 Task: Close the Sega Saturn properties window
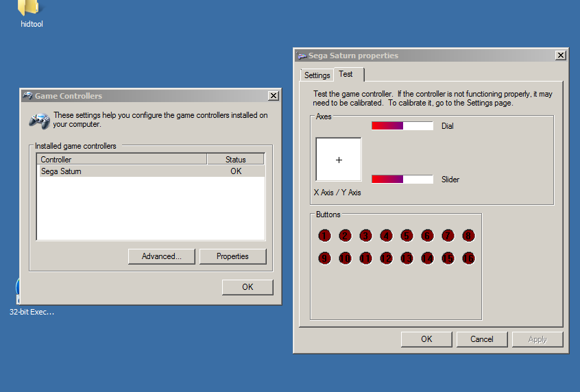pos(560,56)
